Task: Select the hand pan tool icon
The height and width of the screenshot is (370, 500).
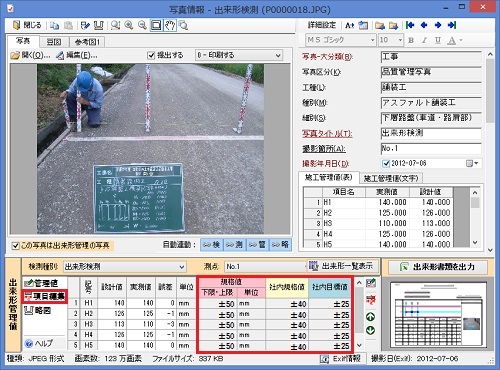Action: (x=170, y=25)
